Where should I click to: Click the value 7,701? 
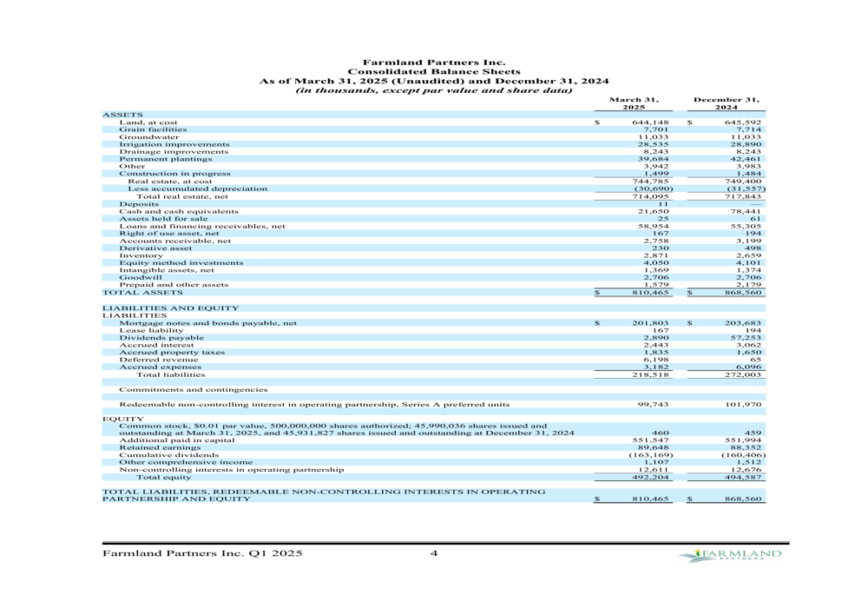(x=656, y=129)
